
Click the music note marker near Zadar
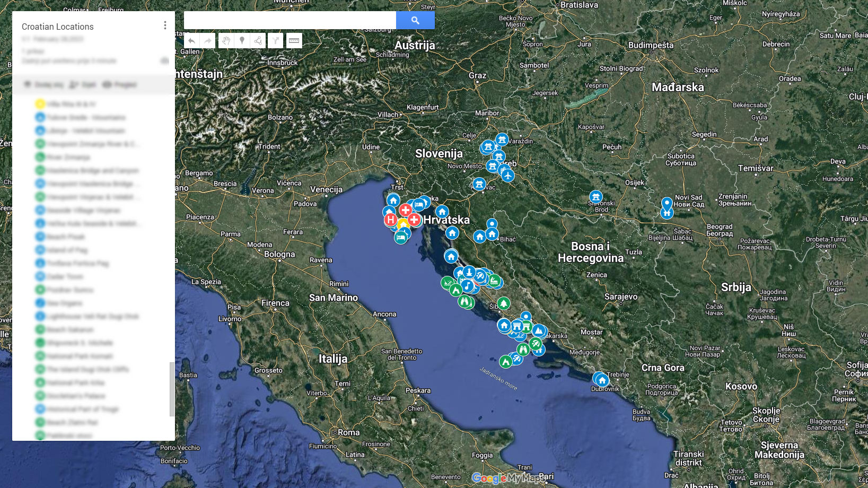pos(467,286)
